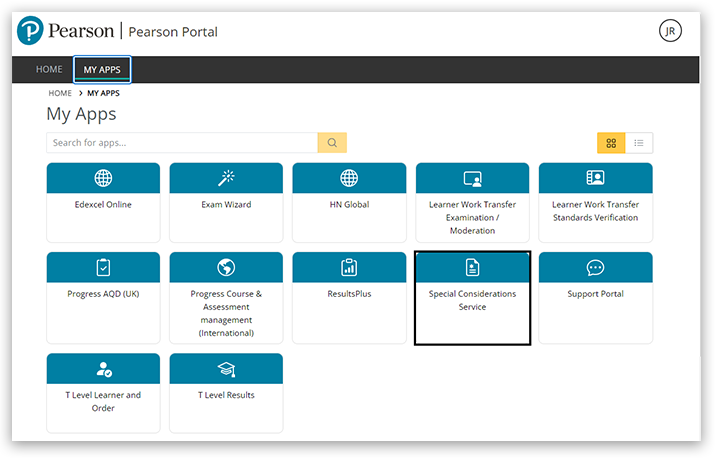The image size is (719, 459).
Task: Click the Edexcel Online globe icon
Action: [103, 178]
